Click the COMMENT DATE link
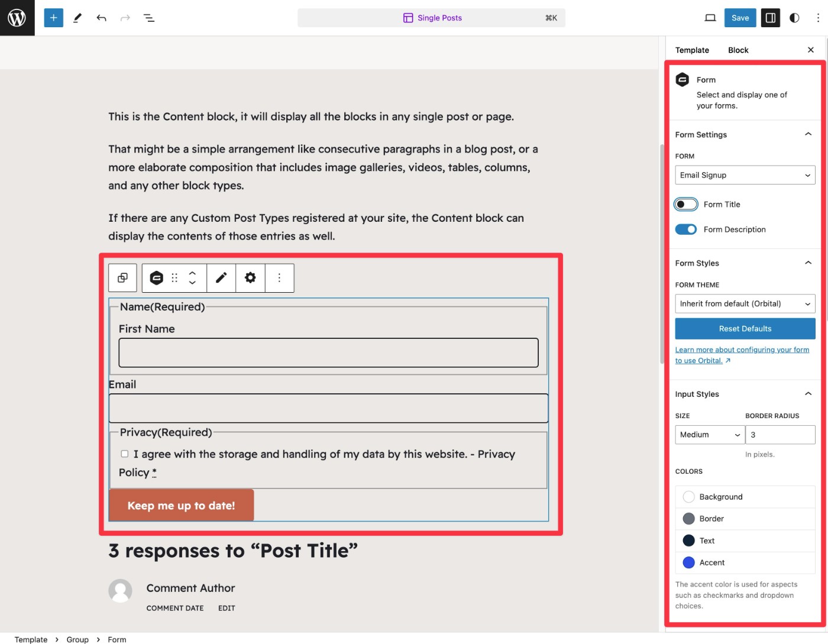 175,608
